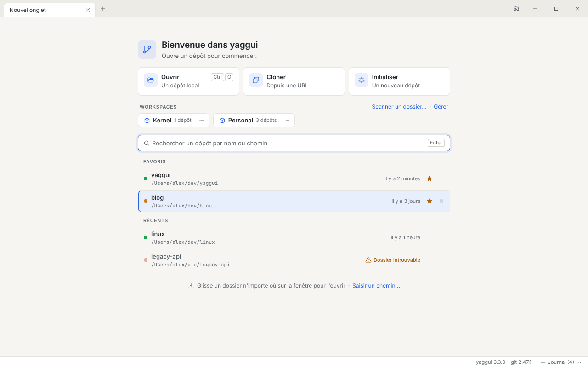Expand the Journal panel in the status bar

[x=561, y=362]
